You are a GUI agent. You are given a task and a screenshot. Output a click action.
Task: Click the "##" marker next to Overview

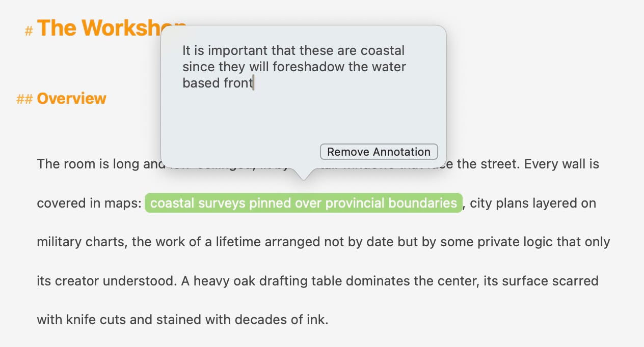(24, 99)
